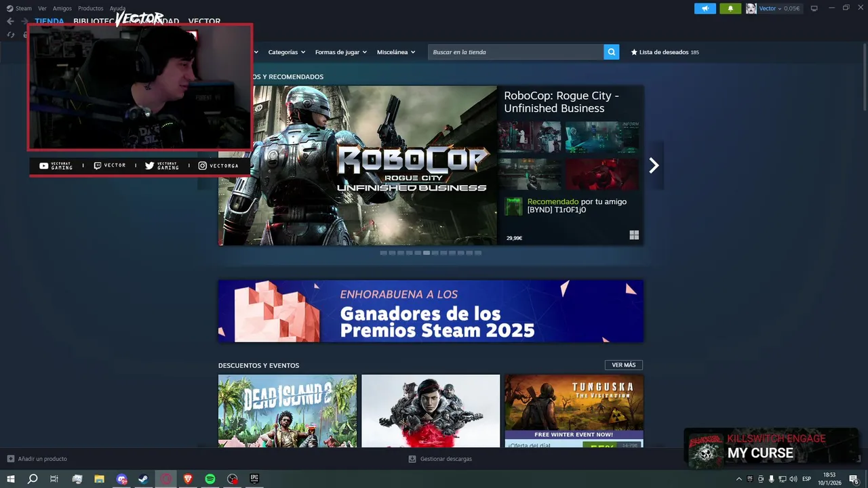Expand the Formas de jugar dropdown
Image resolution: width=868 pixels, height=488 pixels.
pos(340,52)
